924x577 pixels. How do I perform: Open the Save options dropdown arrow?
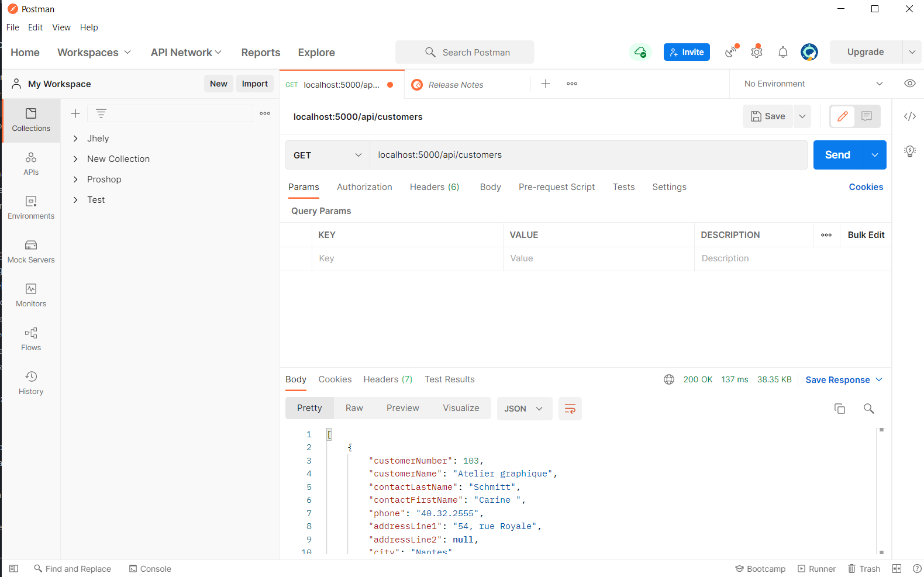pos(802,116)
